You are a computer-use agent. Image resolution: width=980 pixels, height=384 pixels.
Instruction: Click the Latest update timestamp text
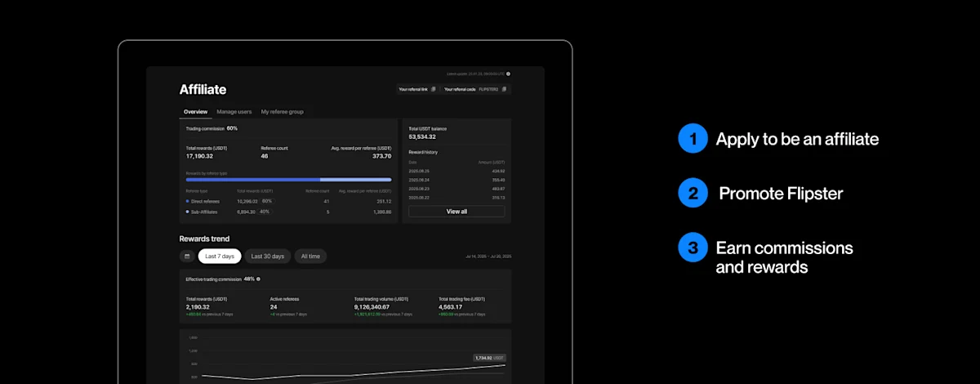475,74
